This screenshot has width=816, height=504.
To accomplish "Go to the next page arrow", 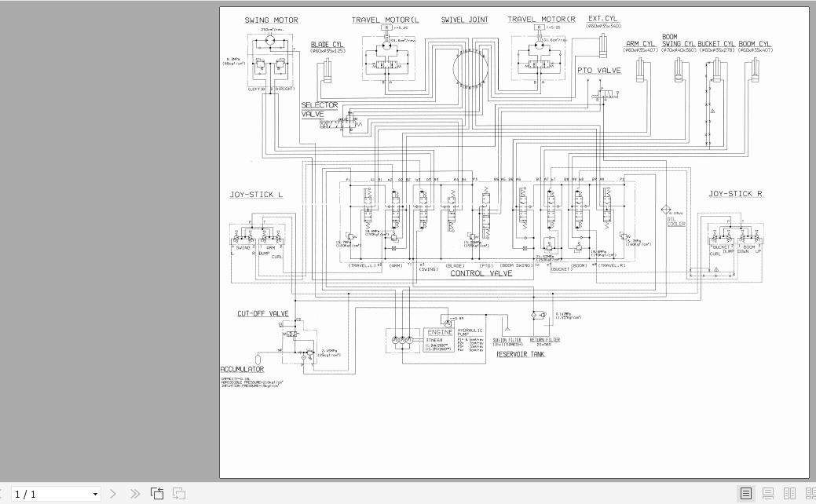I will pos(113,494).
